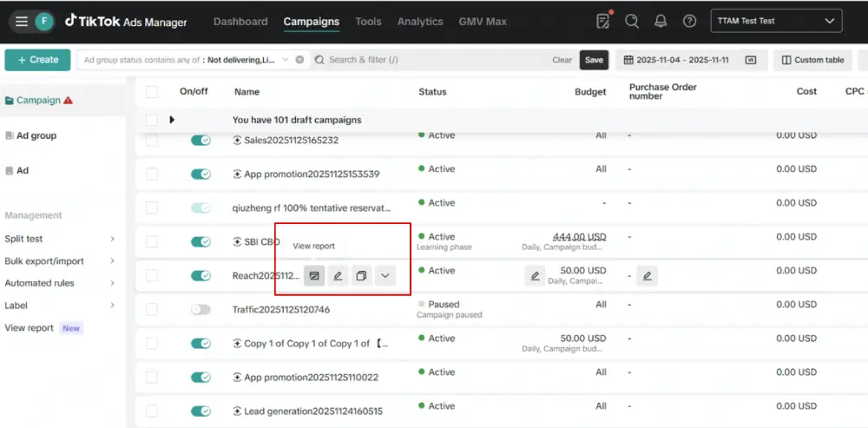
Task: Open the task notes icon with the red dot
Action: coord(603,21)
